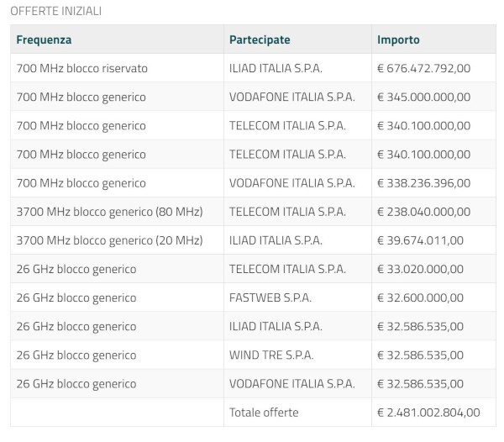
Task: Click the € 238.040.000,00 amount cell
Action: coord(423,212)
